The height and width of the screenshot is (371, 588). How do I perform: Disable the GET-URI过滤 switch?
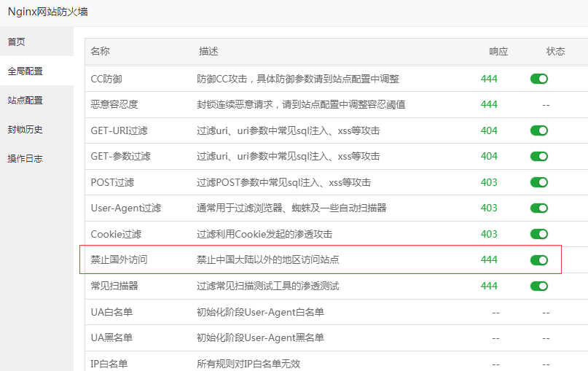(x=539, y=130)
